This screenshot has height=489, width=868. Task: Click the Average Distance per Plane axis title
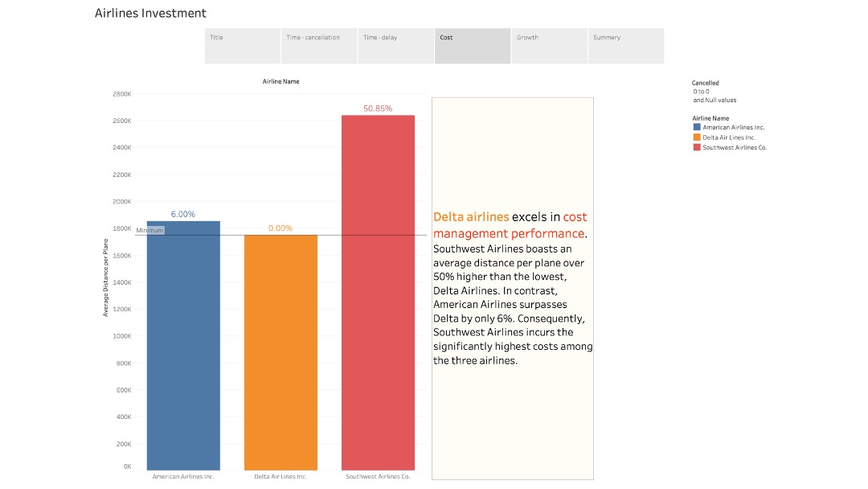105,277
